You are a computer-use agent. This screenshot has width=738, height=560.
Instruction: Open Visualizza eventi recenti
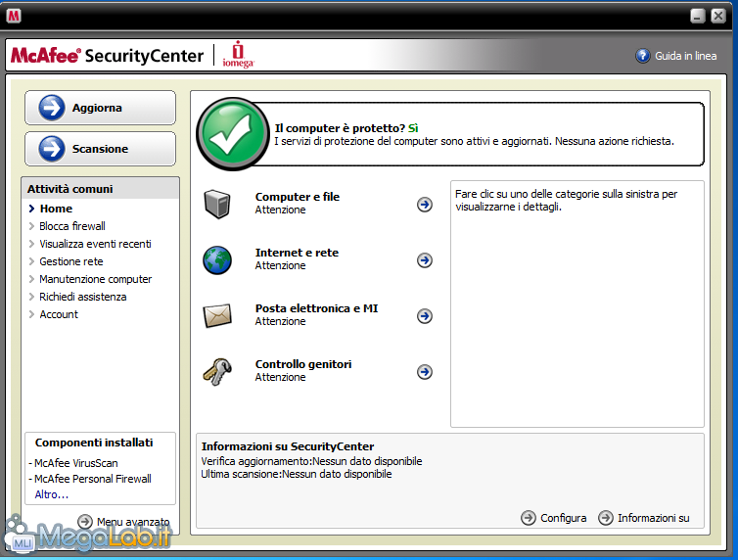pyautogui.click(x=95, y=244)
